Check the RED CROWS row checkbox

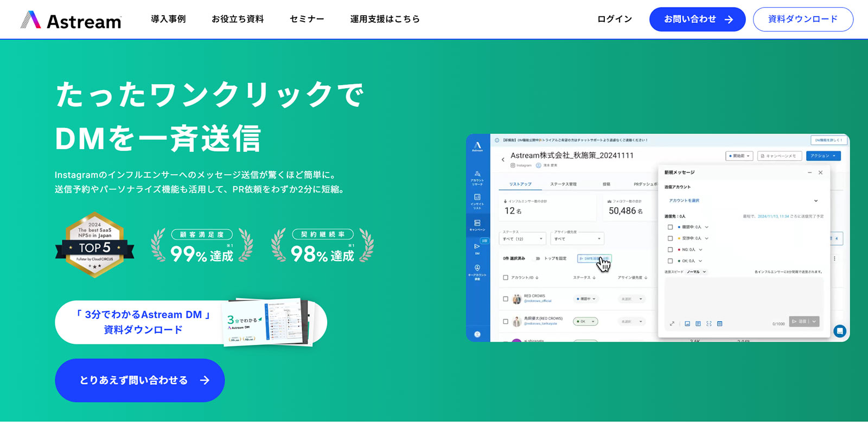coord(506,299)
